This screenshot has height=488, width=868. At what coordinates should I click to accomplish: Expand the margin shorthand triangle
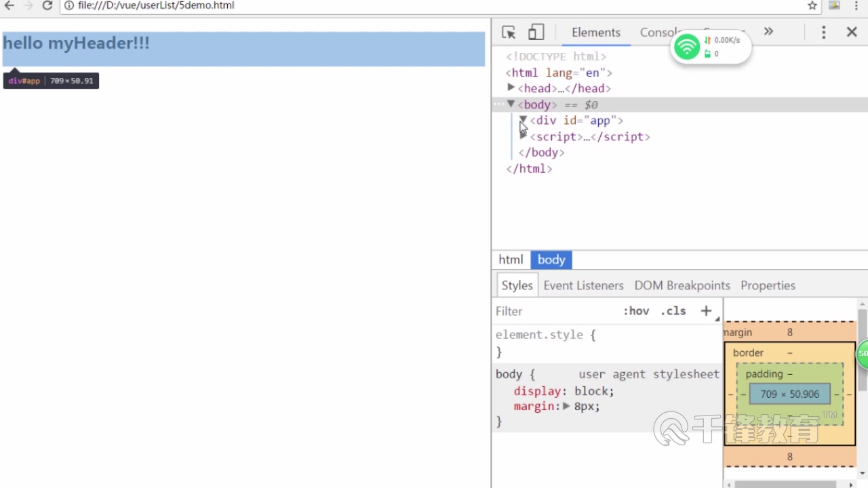[x=567, y=406]
